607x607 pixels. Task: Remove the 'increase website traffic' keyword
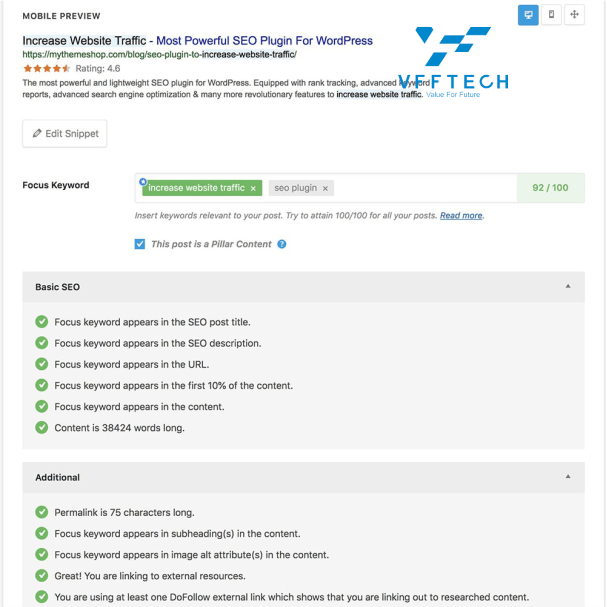[253, 189]
